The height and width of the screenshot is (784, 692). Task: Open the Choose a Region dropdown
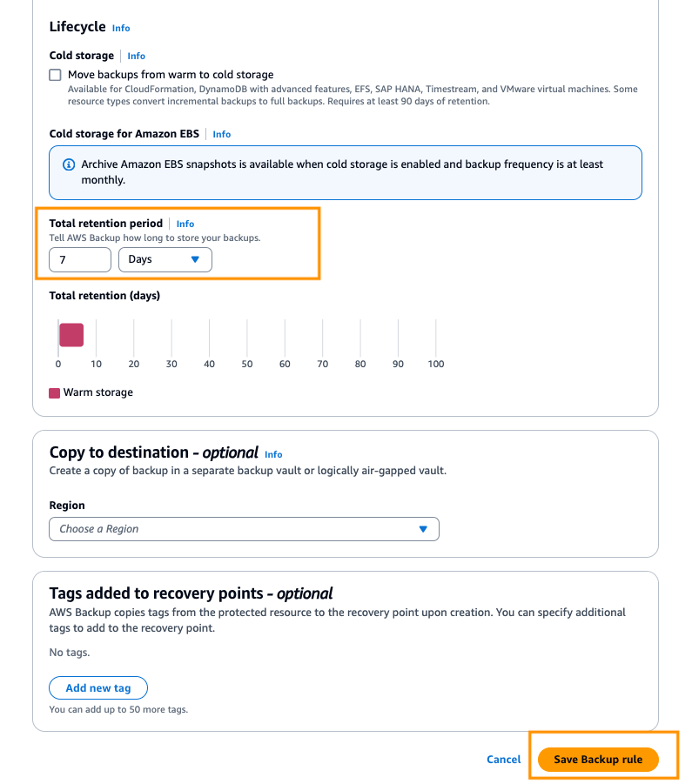click(244, 528)
